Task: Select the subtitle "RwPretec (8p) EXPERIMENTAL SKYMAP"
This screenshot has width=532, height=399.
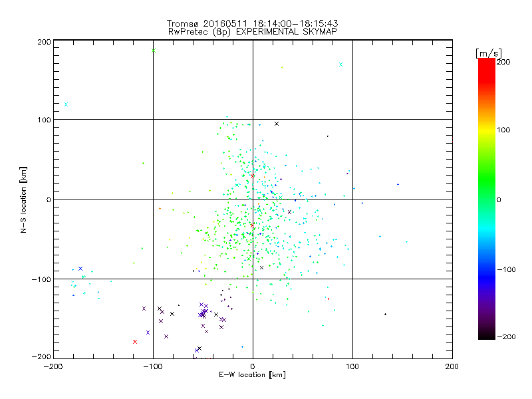Action: (253, 32)
